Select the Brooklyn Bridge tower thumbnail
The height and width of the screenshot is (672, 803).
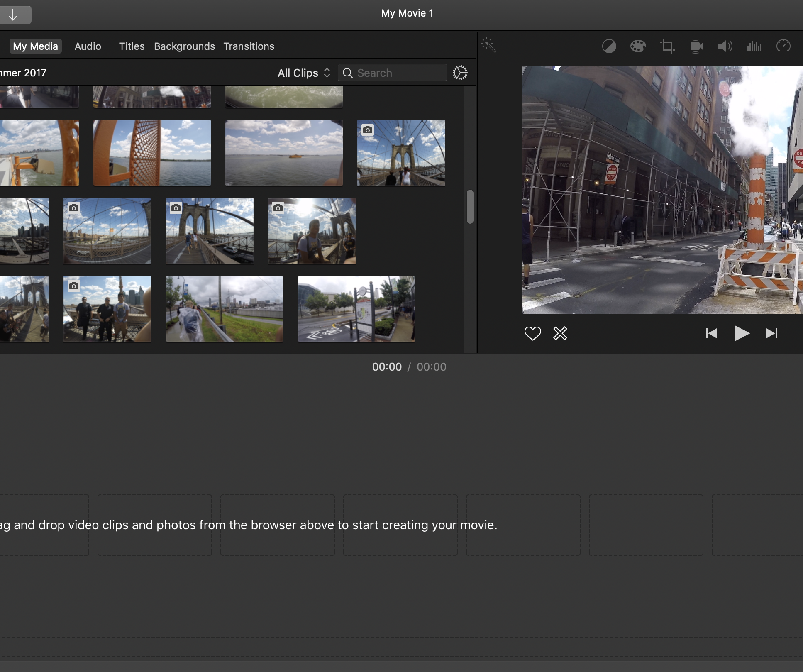tap(400, 152)
